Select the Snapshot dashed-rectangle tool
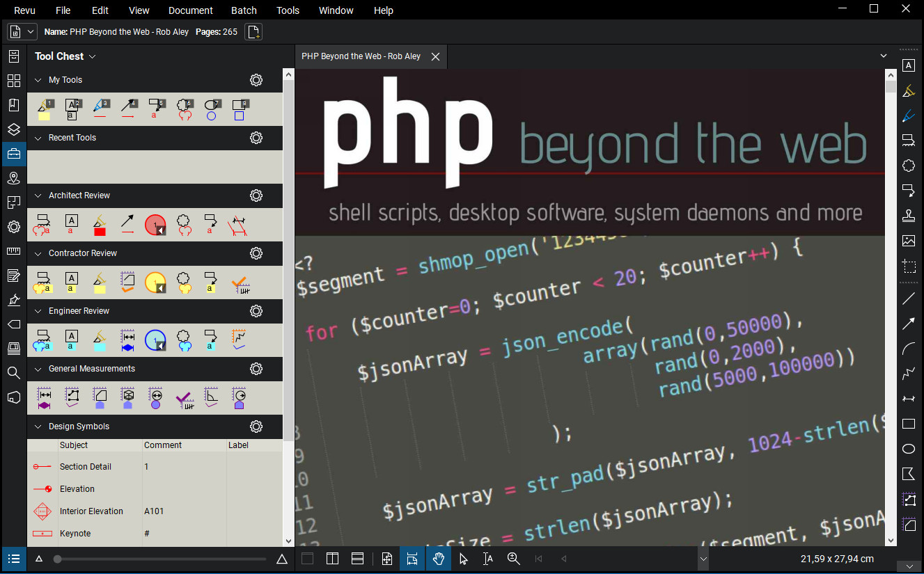 pos(909,266)
